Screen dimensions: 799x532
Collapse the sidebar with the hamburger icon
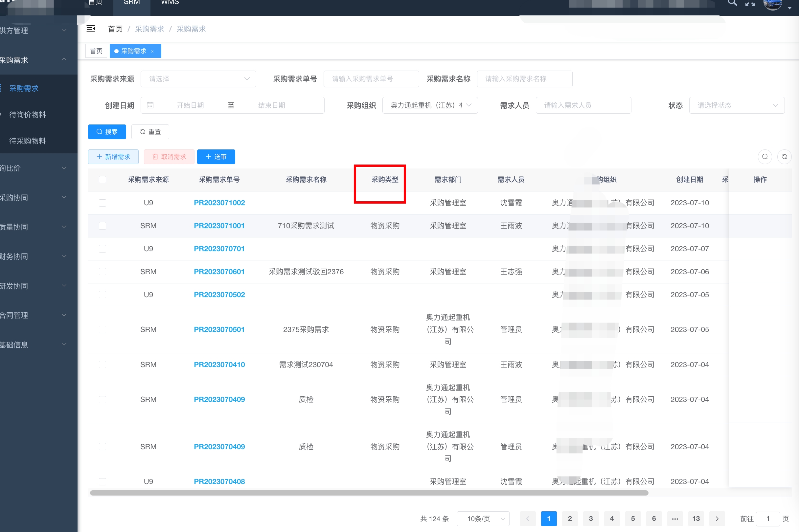coord(91,29)
